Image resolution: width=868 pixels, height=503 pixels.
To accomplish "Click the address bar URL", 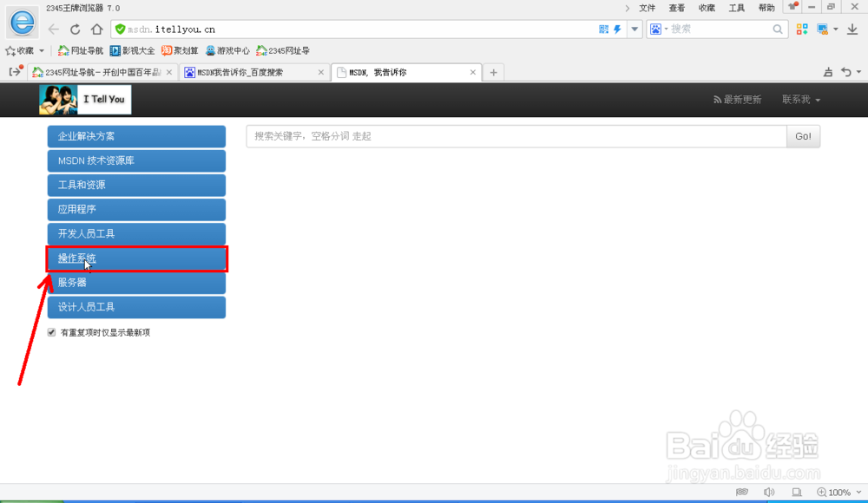I will [171, 29].
